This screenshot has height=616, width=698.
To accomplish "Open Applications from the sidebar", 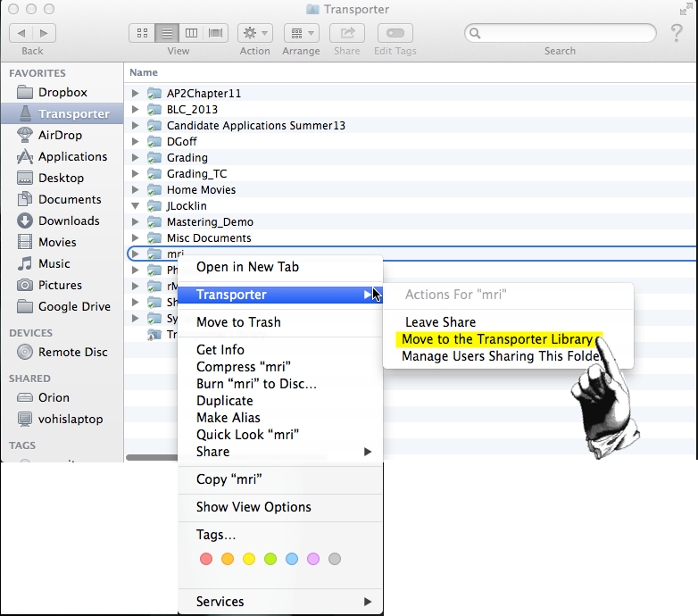I will click(62, 156).
